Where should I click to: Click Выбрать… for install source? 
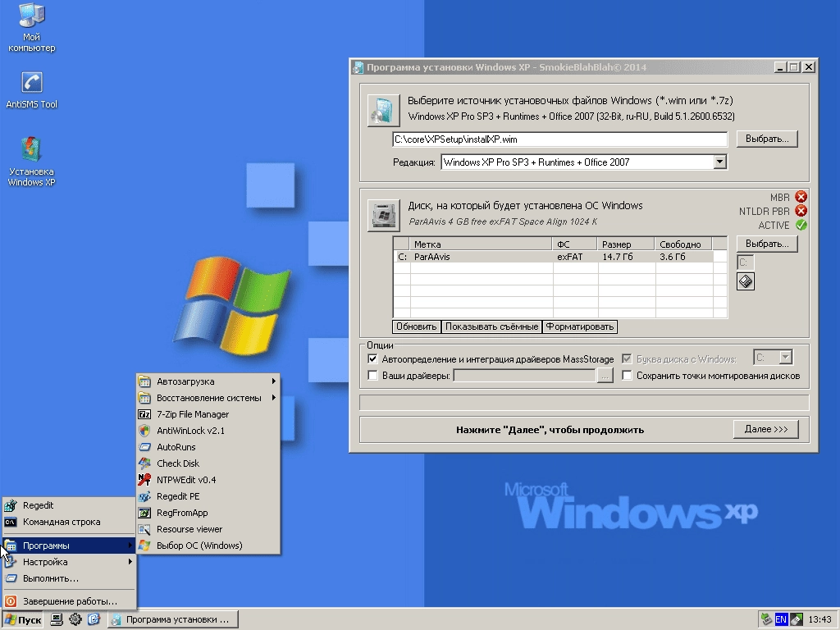pos(767,139)
